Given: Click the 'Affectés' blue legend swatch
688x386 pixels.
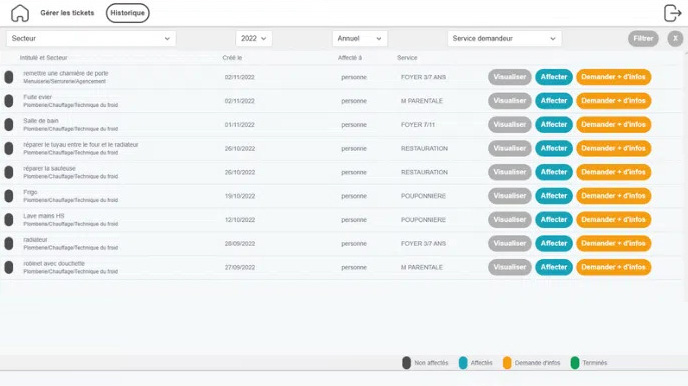Looking at the screenshot, I should click(x=463, y=363).
